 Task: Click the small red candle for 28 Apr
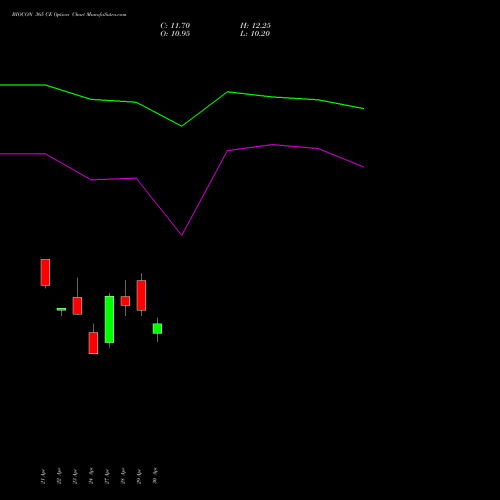point(125,301)
